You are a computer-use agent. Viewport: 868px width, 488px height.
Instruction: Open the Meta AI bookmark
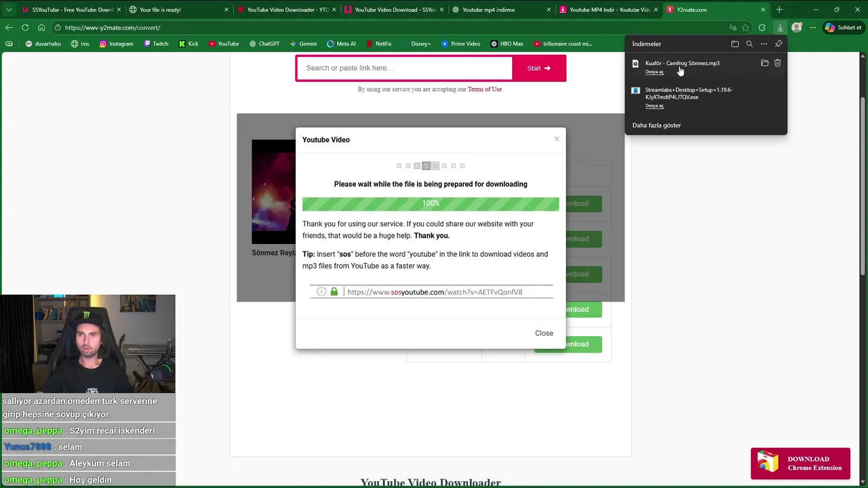point(341,44)
